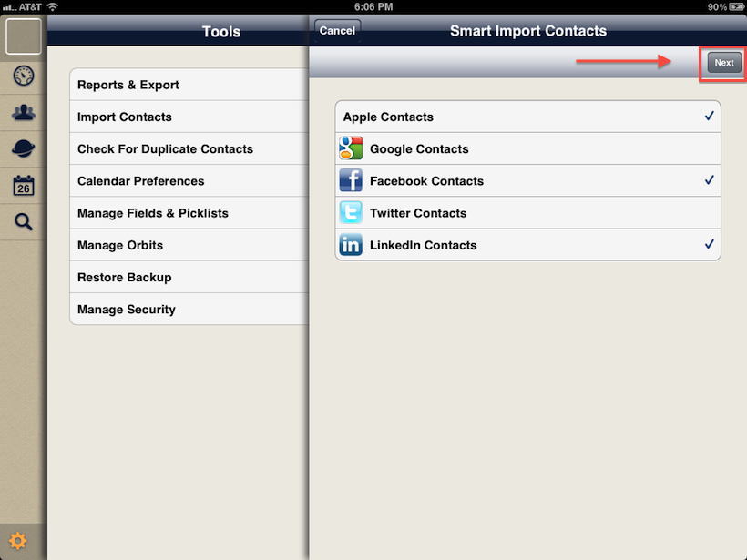
Task: Open Manage Fields & Picklists
Action: pos(153,213)
